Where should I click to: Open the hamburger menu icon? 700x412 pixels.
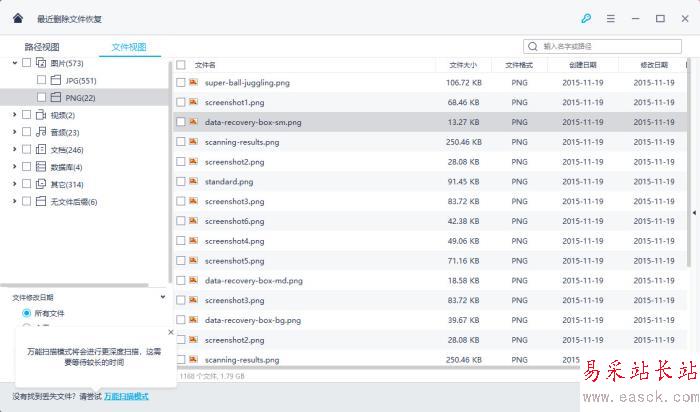(x=611, y=18)
